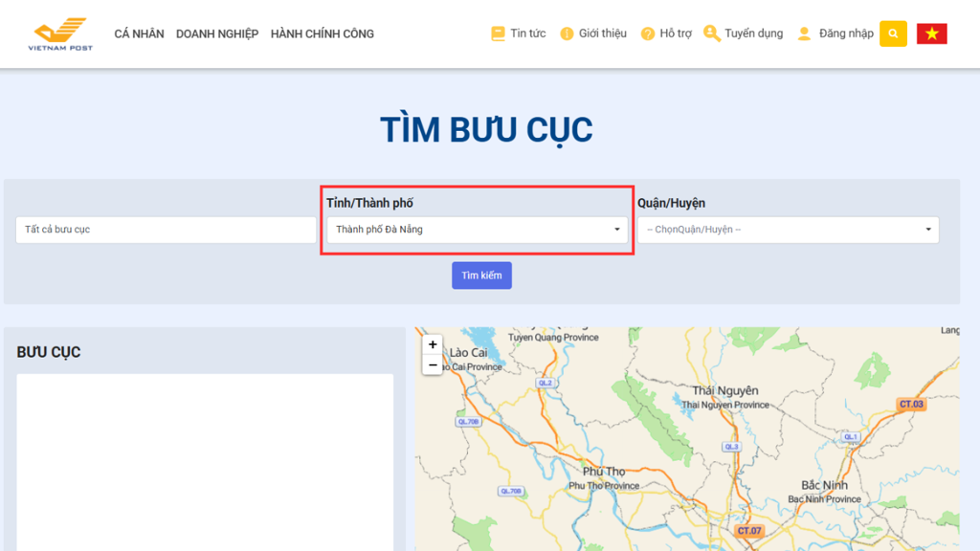The width and height of the screenshot is (980, 551).
Task: Focus the Tất cả bưu cục field
Action: (166, 230)
